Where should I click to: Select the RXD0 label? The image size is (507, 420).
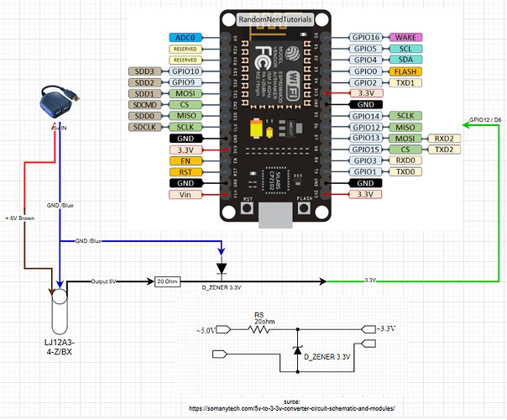(405, 160)
